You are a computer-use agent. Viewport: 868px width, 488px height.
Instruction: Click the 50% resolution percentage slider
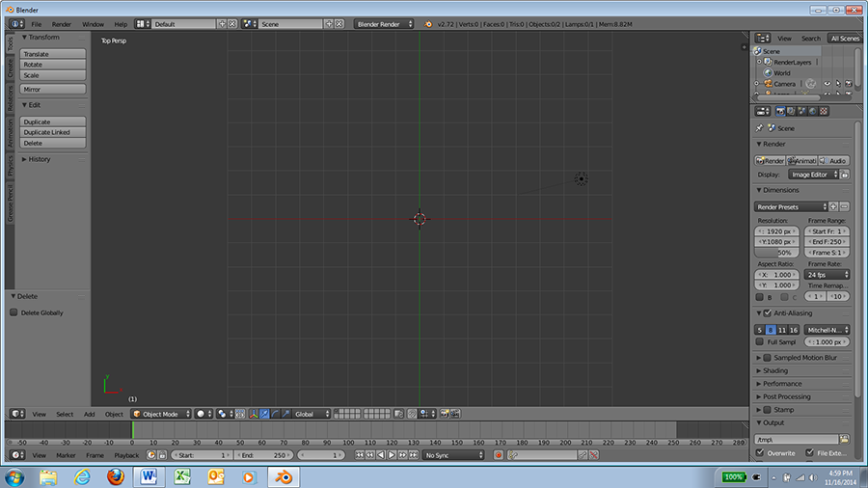[776, 253]
